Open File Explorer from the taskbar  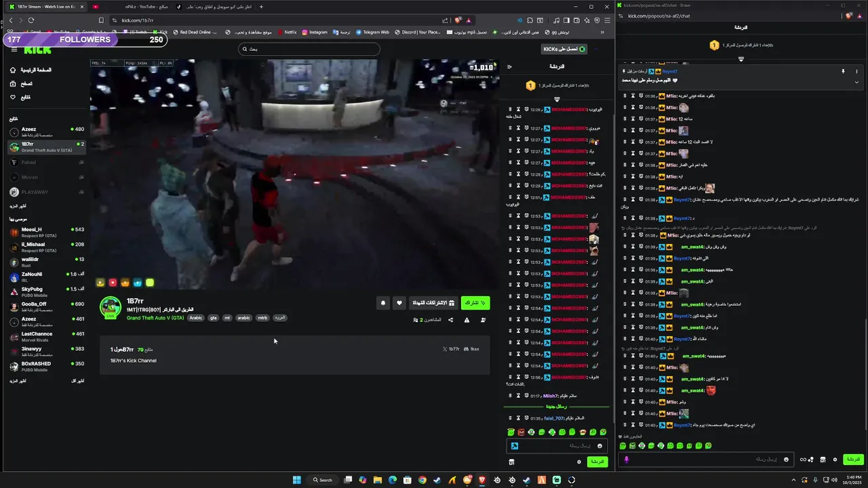pos(378,480)
